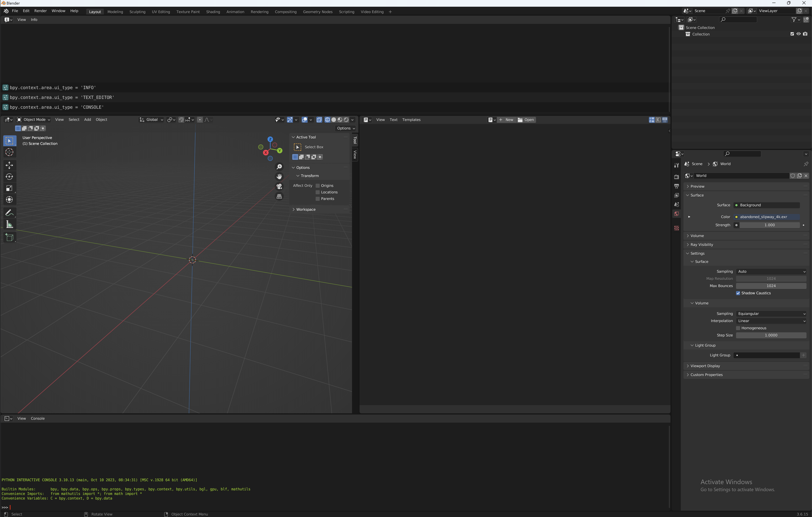Screen dimensions: 812x517
Task: Uncheck Shadow Caustics
Action: click(738, 293)
